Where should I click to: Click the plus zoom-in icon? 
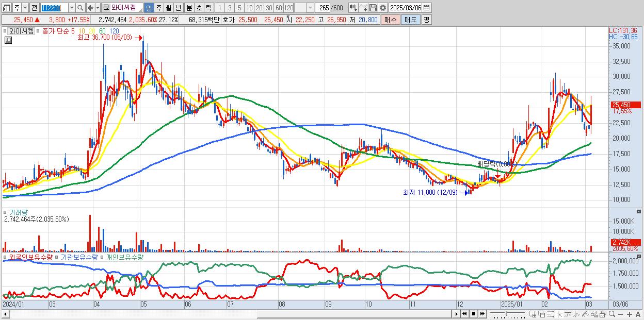(630, 314)
